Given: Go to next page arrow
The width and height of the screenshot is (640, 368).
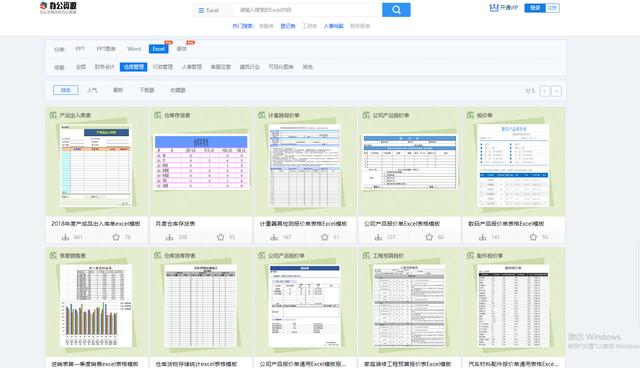Looking at the screenshot, I should (556, 91).
